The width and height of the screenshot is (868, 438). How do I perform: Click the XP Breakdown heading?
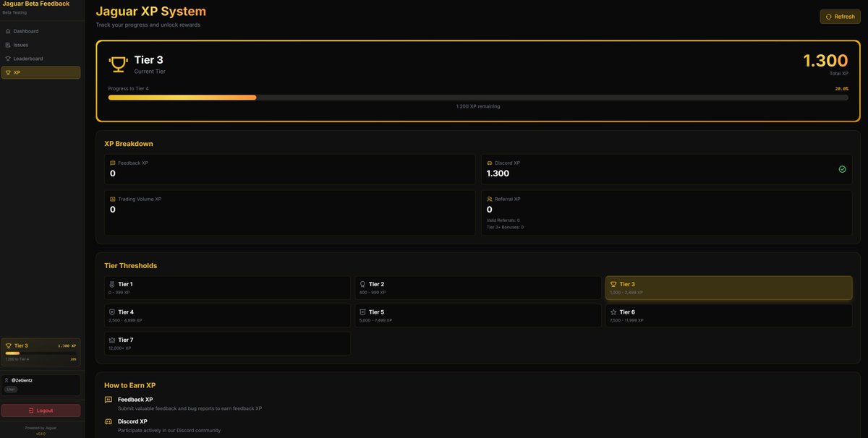coord(129,144)
